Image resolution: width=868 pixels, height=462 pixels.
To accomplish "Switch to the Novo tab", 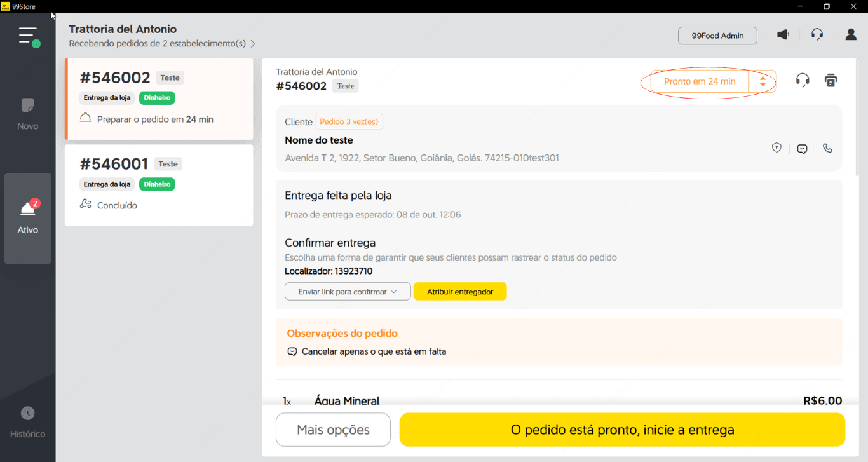I will (x=28, y=114).
